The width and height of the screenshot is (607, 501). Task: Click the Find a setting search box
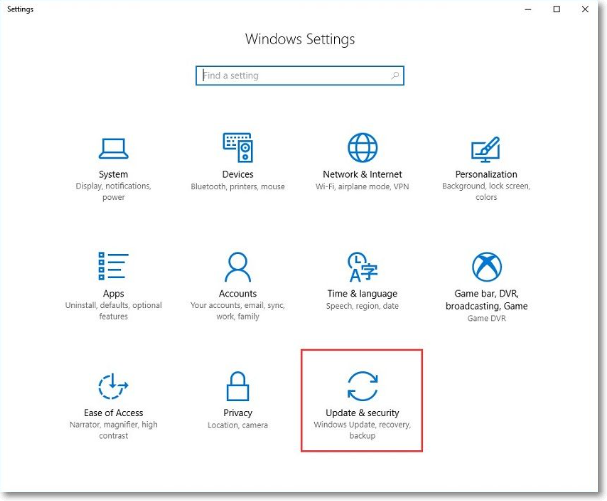[x=290, y=75]
